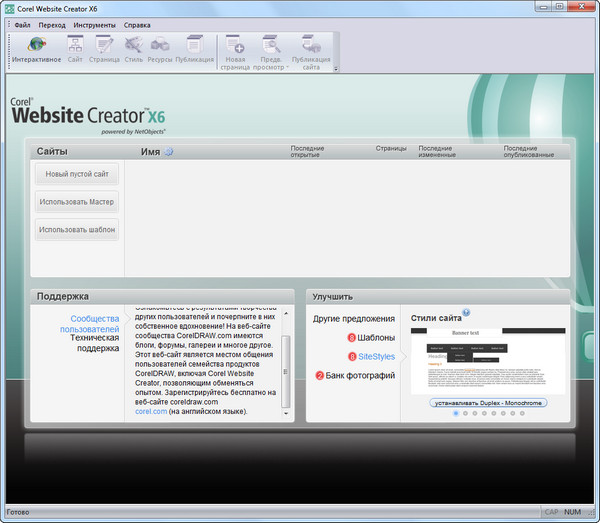Open the Страница page editor icon
The width and height of the screenshot is (600, 523).
pos(105,47)
